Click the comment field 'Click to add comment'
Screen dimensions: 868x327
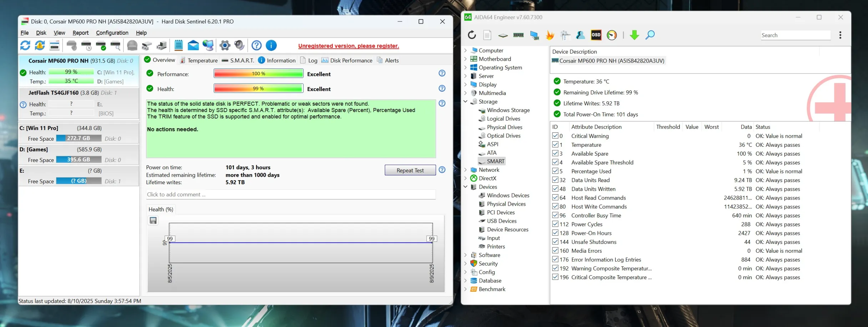point(291,195)
